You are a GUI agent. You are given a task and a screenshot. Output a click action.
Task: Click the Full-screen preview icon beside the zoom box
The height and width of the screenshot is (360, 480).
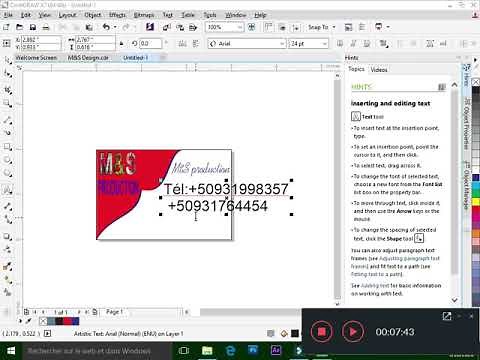pyautogui.click(x=252, y=27)
